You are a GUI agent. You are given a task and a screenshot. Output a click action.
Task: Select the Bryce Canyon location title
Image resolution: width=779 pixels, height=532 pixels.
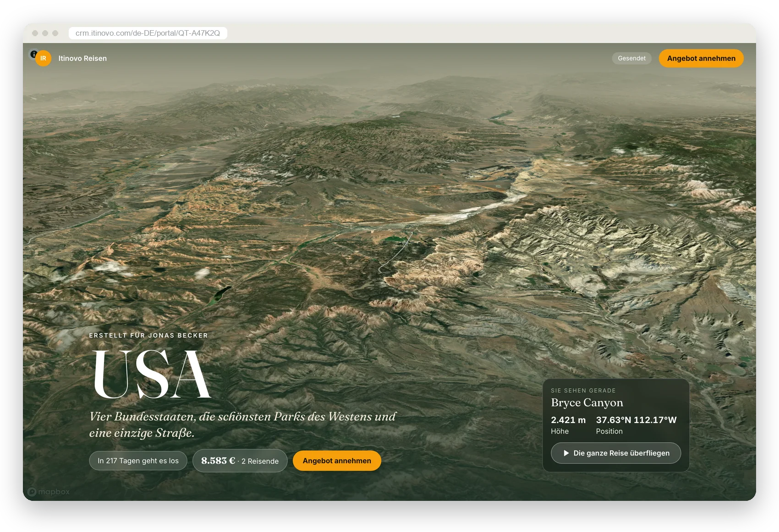[587, 403]
